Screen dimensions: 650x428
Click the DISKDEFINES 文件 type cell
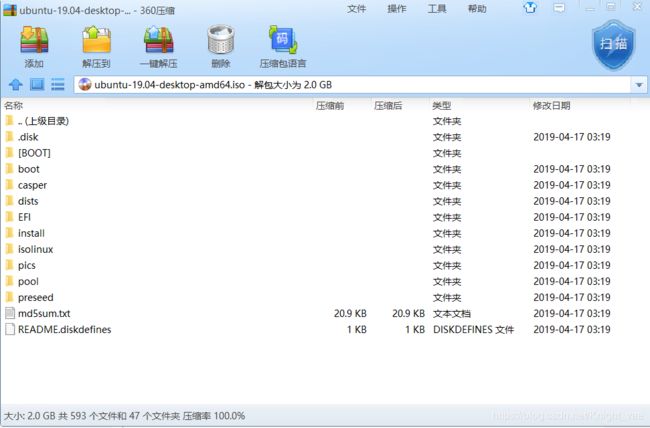[x=473, y=329]
